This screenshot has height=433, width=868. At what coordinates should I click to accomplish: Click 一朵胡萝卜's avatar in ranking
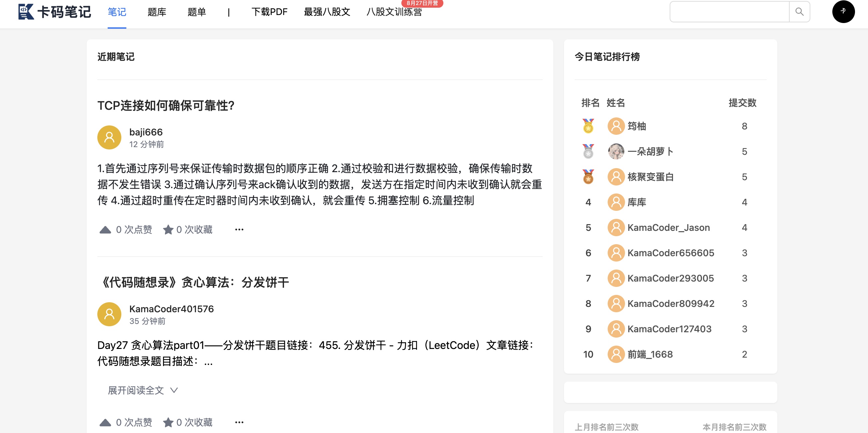pos(616,151)
